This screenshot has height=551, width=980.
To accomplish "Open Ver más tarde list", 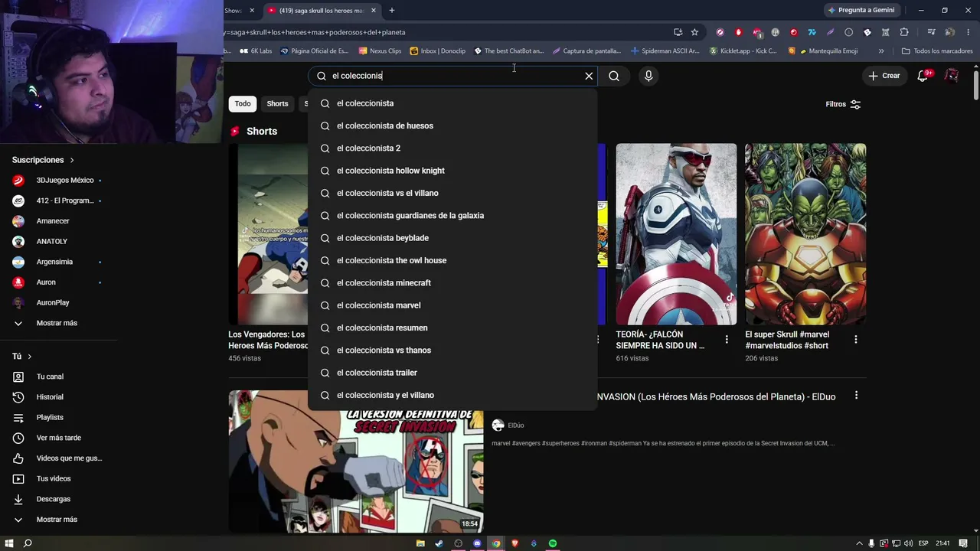I will [59, 438].
